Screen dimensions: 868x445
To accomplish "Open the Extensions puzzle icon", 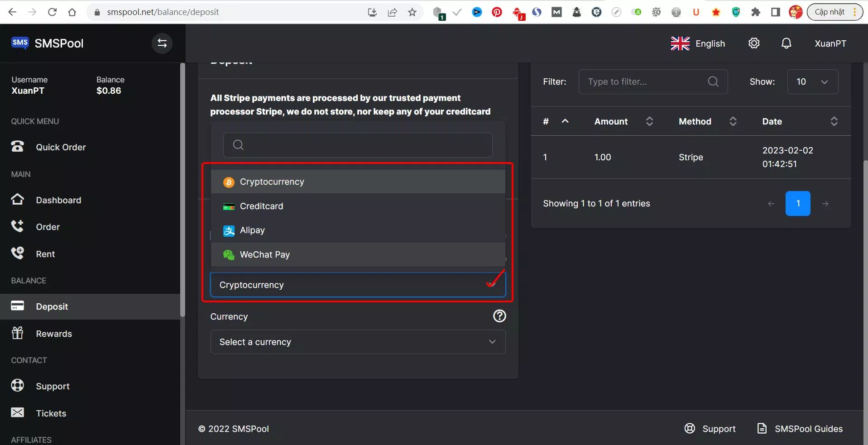I will [x=756, y=12].
